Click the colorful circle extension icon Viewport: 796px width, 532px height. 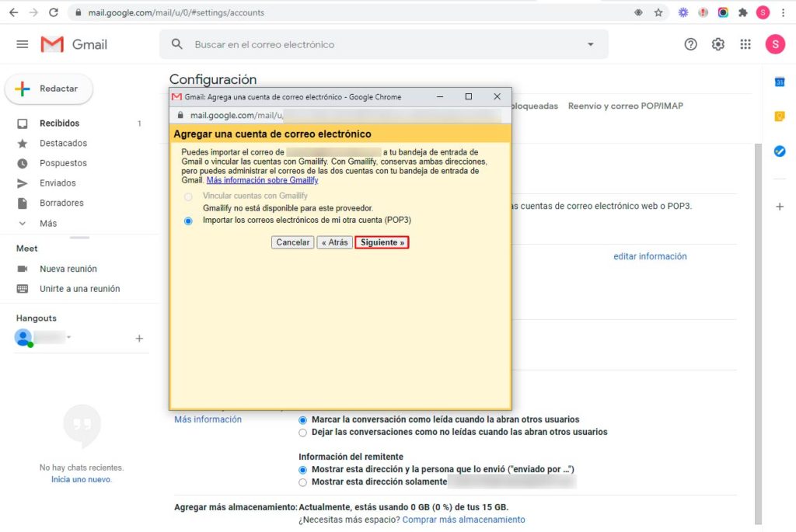[723, 12]
